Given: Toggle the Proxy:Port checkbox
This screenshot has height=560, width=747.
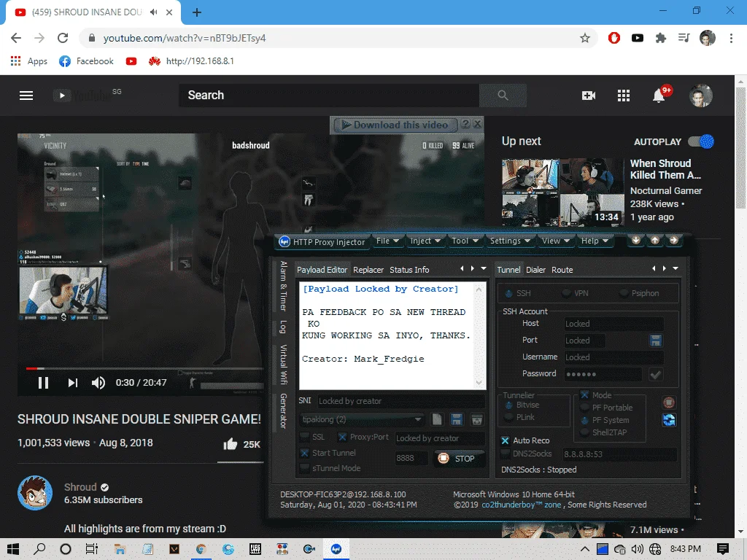Looking at the screenshot, I should click(342, 437).
